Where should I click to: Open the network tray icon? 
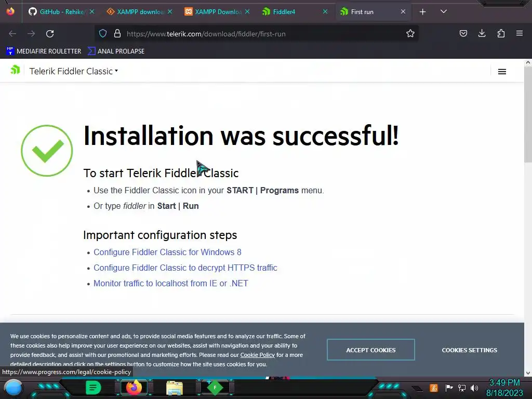[462, 388]
